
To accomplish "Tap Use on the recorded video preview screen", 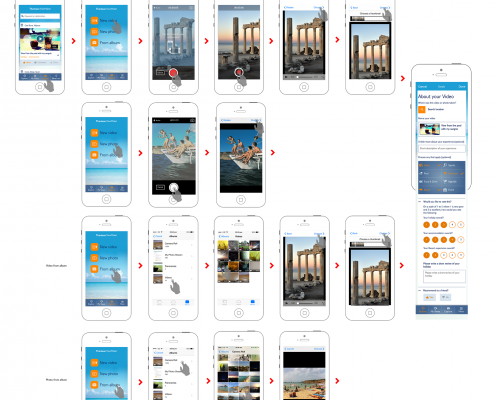I will (318, 7).
